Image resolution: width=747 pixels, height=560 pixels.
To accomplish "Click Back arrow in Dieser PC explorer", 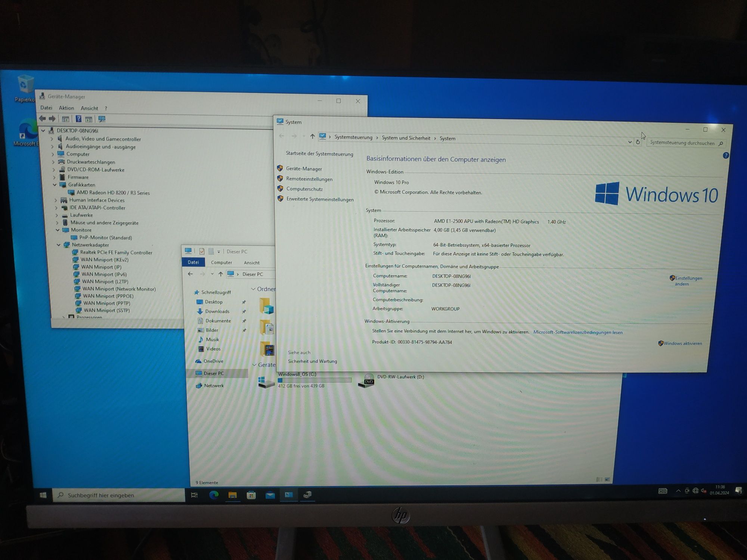I will point(190,274).
